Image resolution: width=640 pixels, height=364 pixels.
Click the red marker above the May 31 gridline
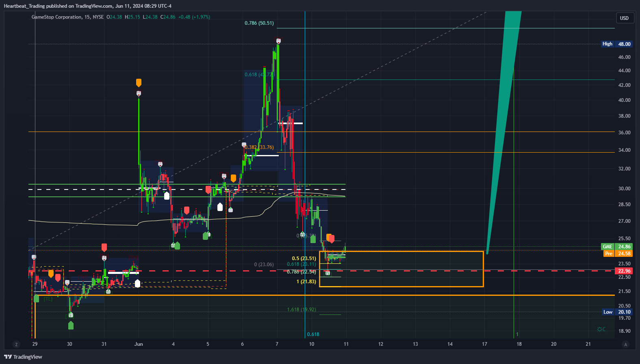click(x=104, y=247)
